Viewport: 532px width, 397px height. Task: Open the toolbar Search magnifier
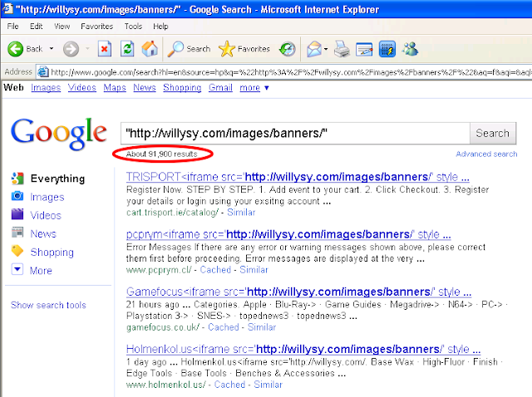coord(175,49)
